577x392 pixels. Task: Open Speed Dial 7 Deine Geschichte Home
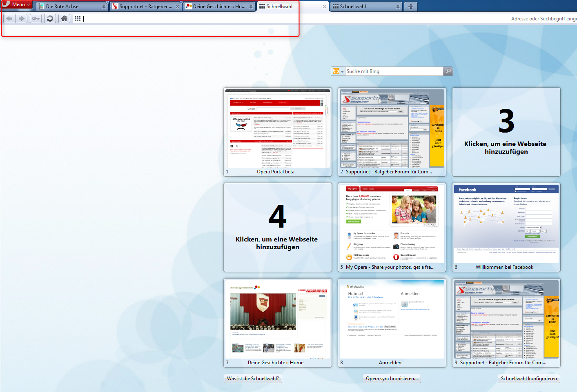click(x=278, y=323)
